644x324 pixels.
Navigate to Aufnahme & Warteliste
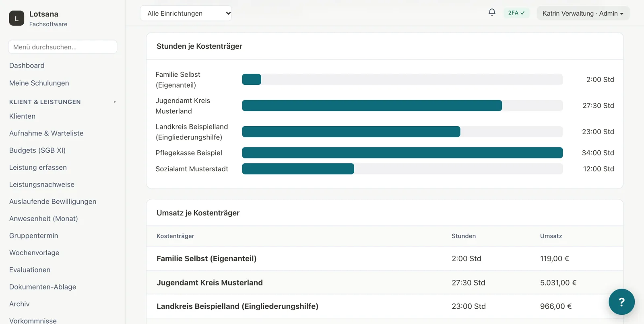(x=46, y=133)
